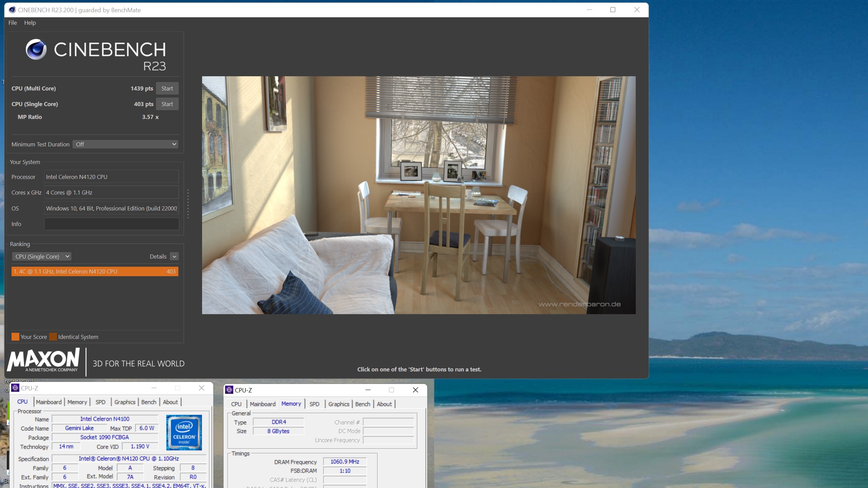Switch to CPU tab in right CPU-Z

[236, 404]
